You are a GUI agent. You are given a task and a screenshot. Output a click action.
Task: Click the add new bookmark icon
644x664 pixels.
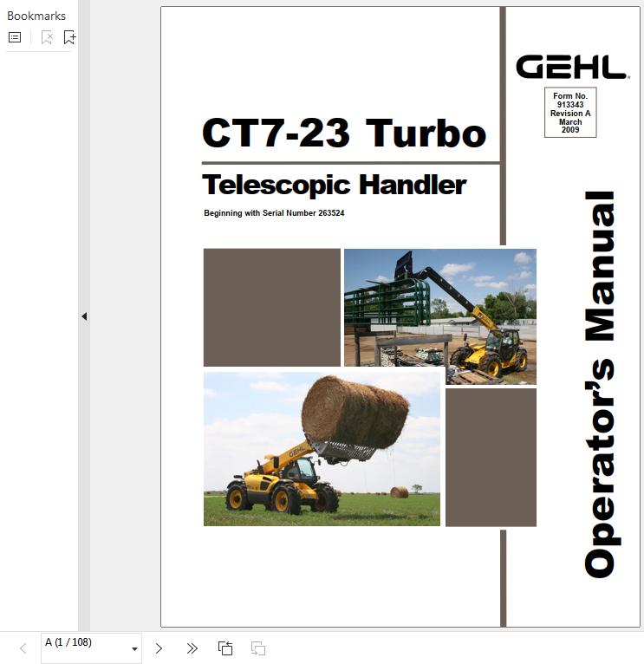pos(69,37)
